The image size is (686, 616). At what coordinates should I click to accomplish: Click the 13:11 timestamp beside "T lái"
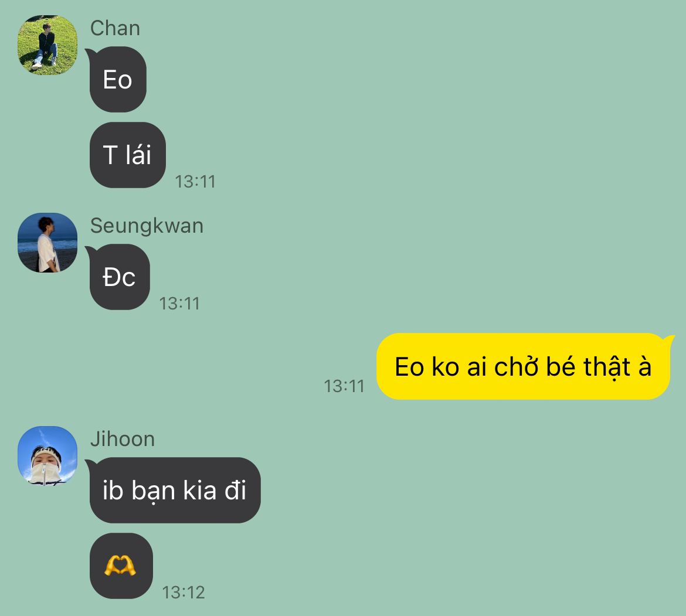196,182
